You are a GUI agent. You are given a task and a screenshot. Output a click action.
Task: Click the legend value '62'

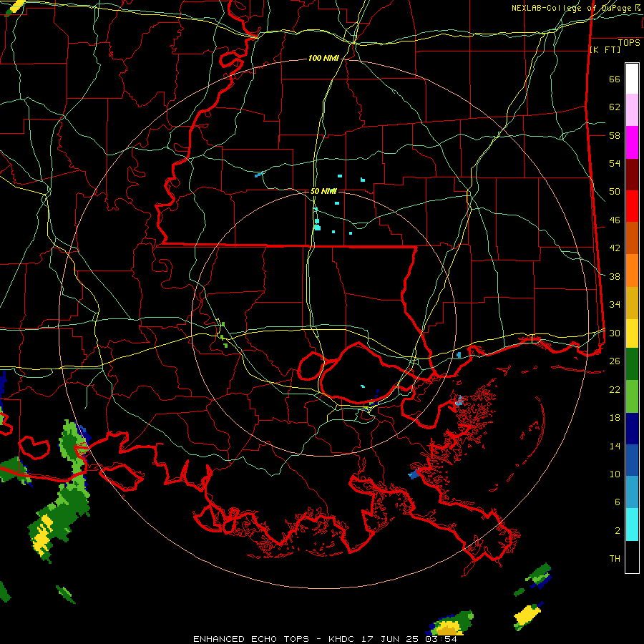click(615, 107)
